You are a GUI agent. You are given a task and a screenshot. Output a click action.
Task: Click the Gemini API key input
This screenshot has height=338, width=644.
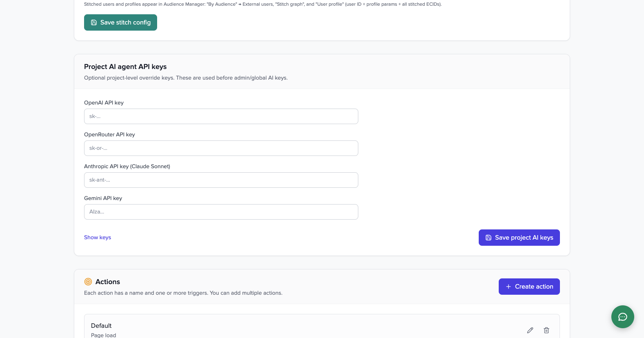[221, 212]
